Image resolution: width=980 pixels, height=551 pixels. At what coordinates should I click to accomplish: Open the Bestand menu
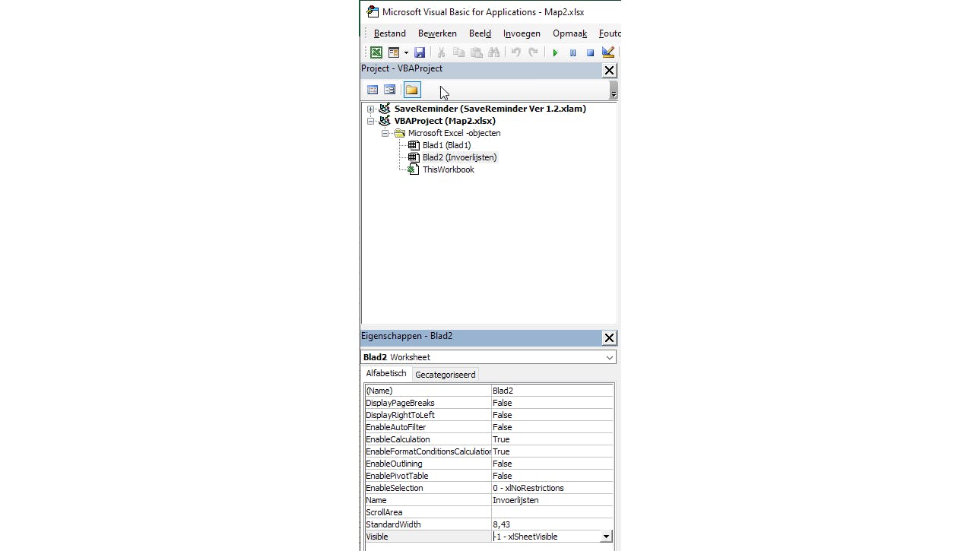[390, 33]
